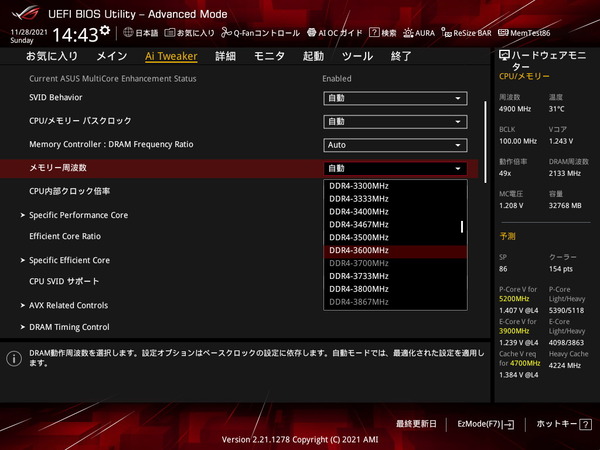Select DDR4-3467MHz option
Image resolution: width=600 pixels, height=450 pixels.
[395, 225]
